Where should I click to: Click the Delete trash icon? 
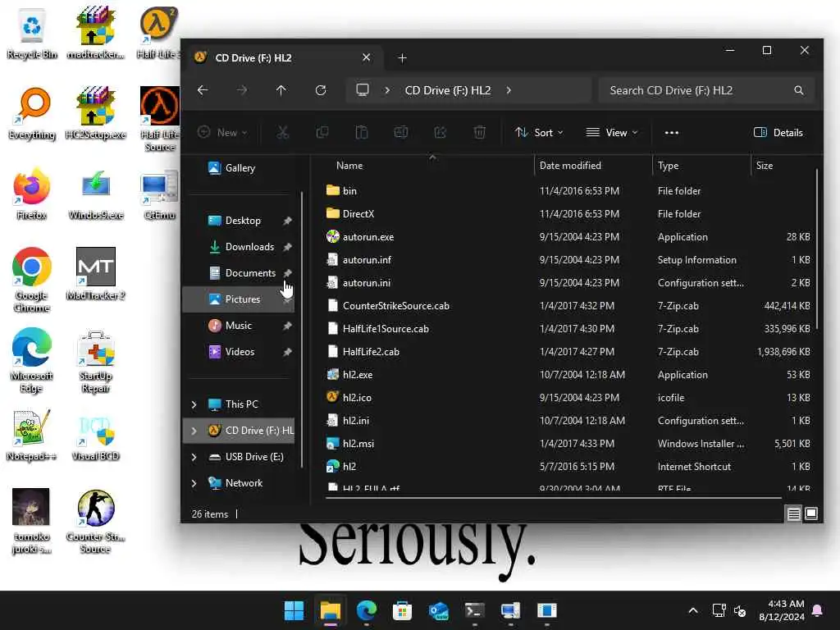pos(479,132)
